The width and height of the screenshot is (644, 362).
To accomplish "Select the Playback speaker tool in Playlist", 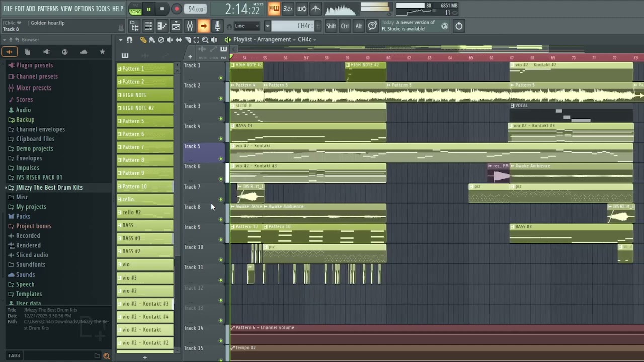I will pyautogui.click(x=214, y=40).
